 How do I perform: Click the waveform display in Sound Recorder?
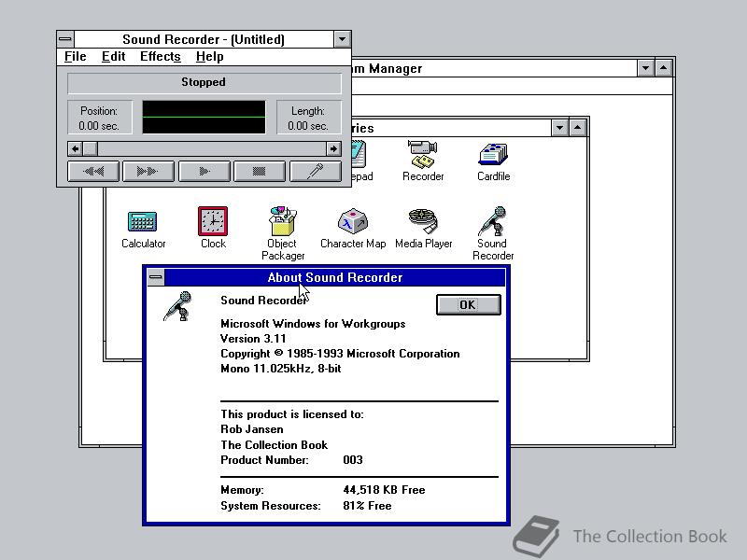(204, 118)
